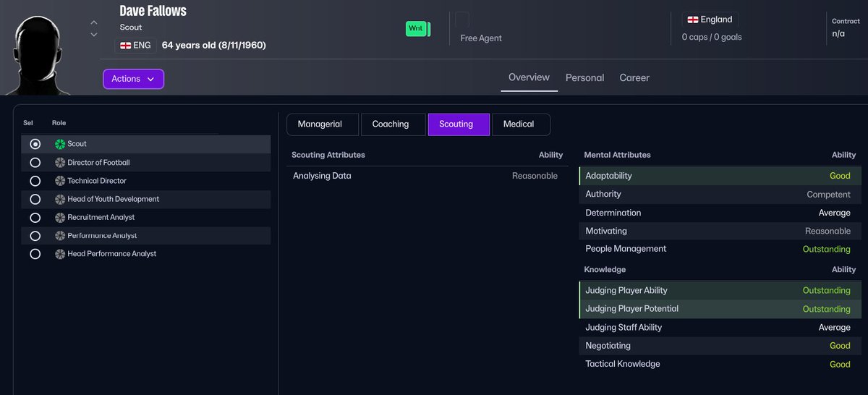Switch to the Personal tab
The width and height of the screenshot is (868, 395).
(x=584, y=78)
